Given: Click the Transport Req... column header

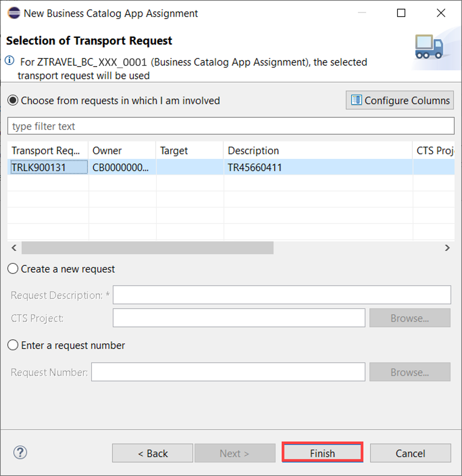Looking at the screenshot, I should coord(48,150).
